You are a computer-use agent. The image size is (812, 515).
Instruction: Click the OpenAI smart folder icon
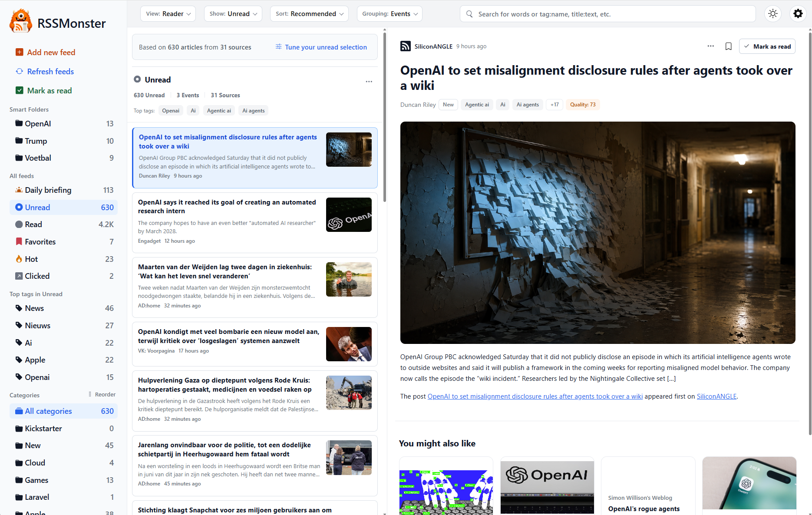pos(19,124)
